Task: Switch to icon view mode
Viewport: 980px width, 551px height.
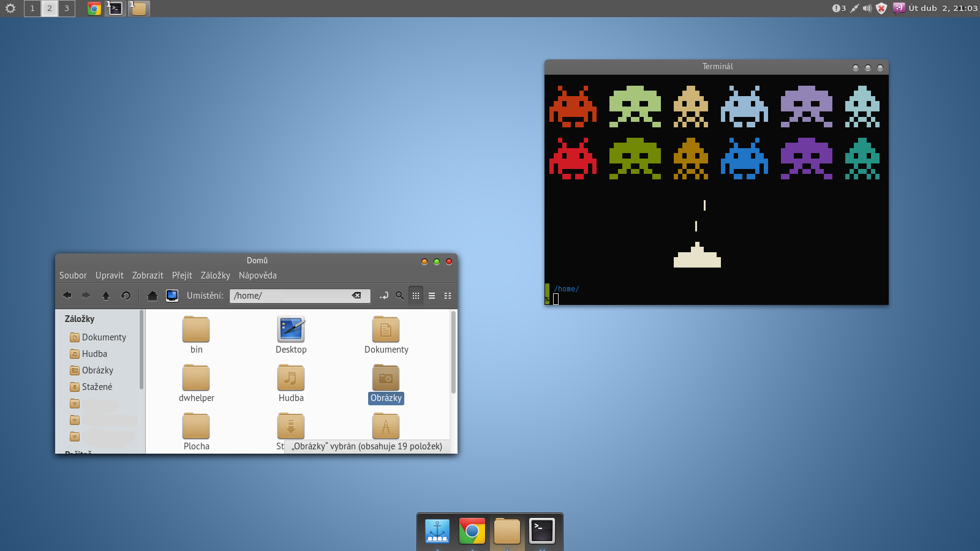Action: point(416,296)
